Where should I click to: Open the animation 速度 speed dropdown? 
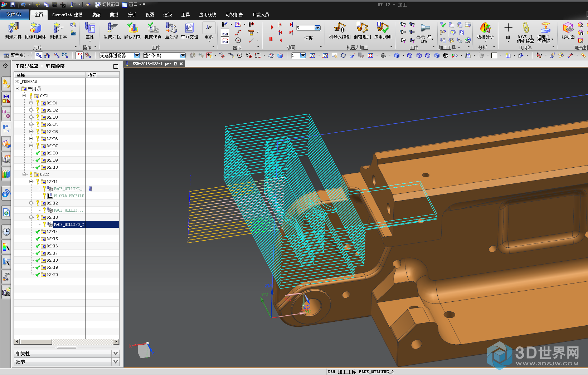tap(317, 28)
